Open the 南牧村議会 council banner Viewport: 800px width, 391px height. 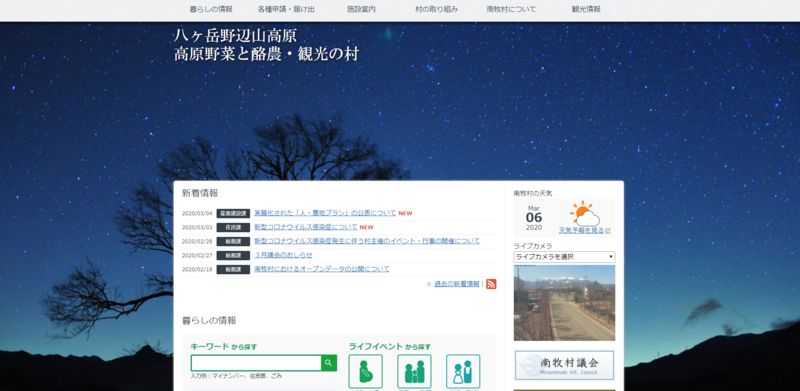pyautogui.click(x=564, y=365)
